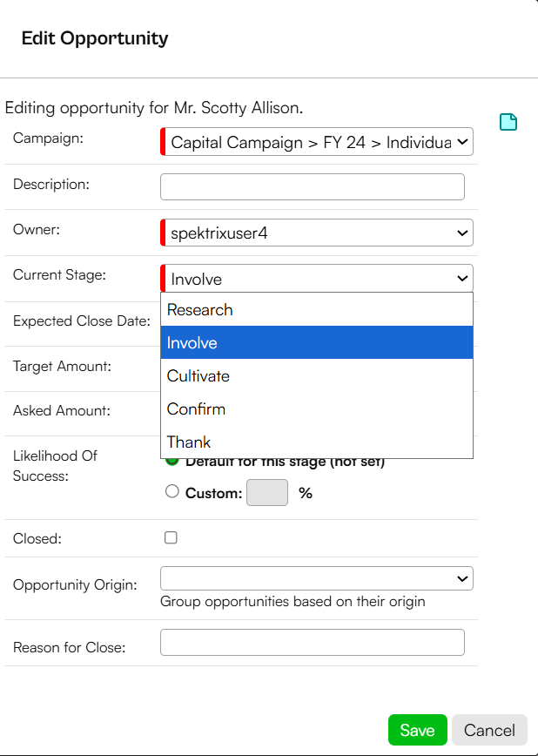Select Default for this stage radio
This screenshot has height=756, width=538.
(x=172, y=462)
